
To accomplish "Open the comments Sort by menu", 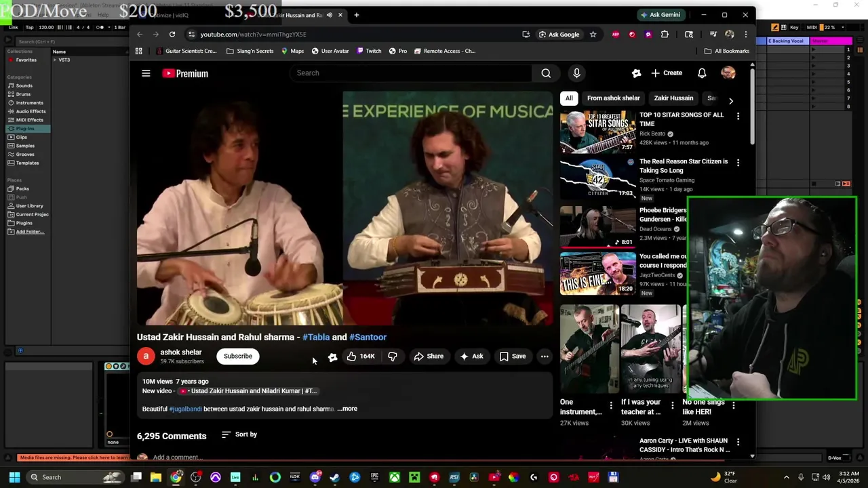I will (x=239, y=434).
